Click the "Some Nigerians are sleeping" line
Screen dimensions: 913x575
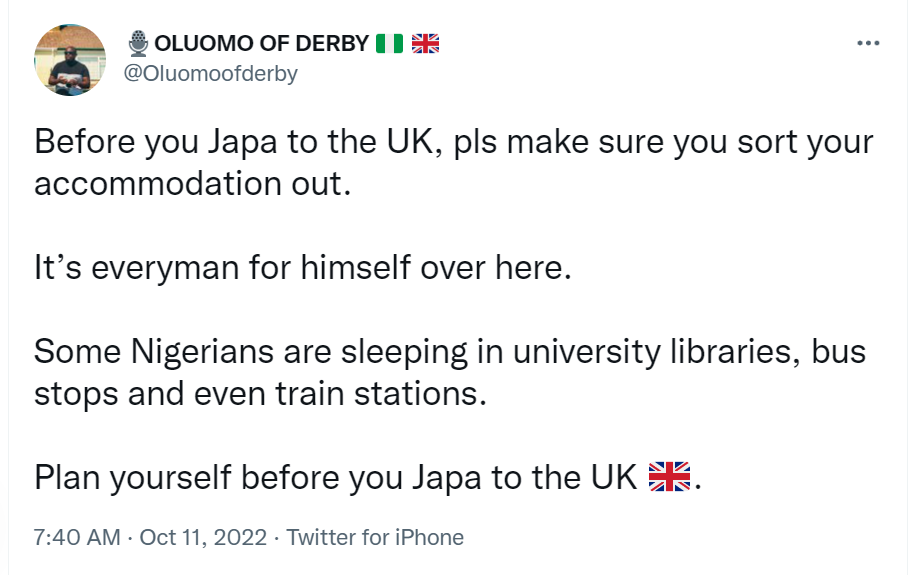pos(449,352)
